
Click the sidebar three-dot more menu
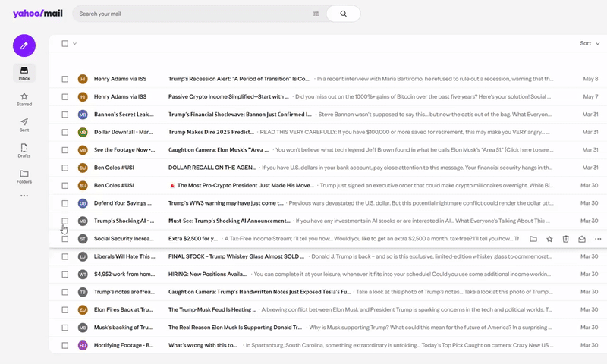point(24,196)
